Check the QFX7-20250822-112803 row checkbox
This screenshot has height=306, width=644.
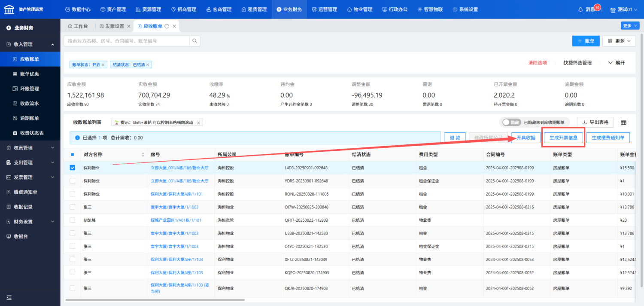pyautogui.click(x=73, y=220)
